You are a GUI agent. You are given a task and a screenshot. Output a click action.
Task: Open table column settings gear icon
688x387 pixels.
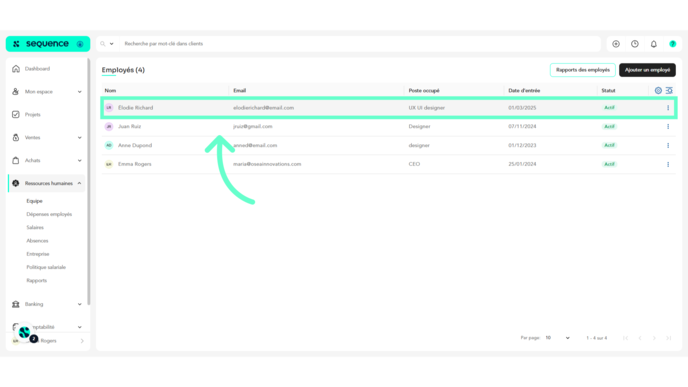pyautogui.click(x=658, y=90)
